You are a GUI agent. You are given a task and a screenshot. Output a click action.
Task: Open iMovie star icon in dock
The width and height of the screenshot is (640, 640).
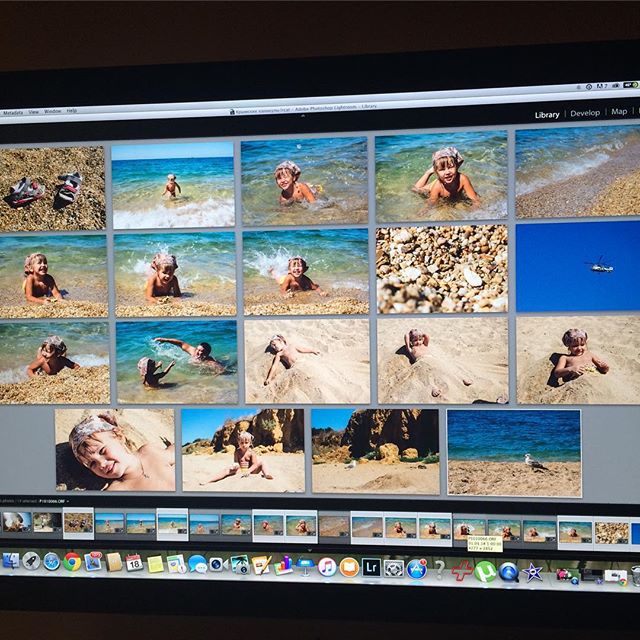point(534,572)
